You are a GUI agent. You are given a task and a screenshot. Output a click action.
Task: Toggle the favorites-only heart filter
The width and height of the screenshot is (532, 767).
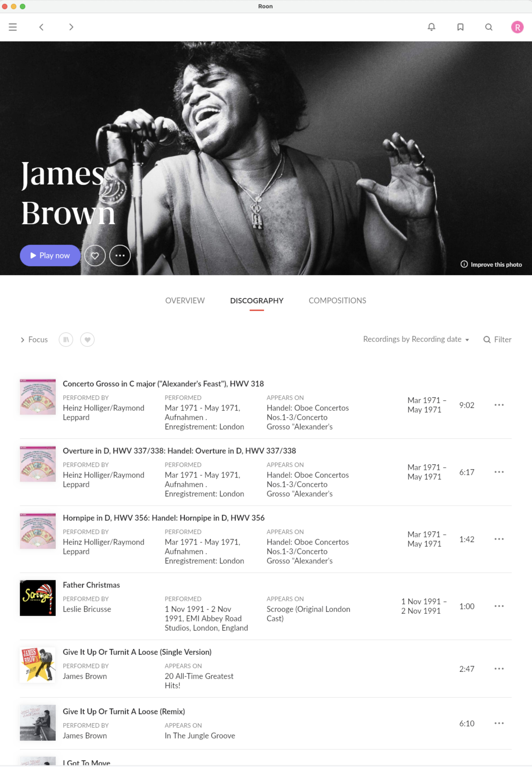click(87, 339)
